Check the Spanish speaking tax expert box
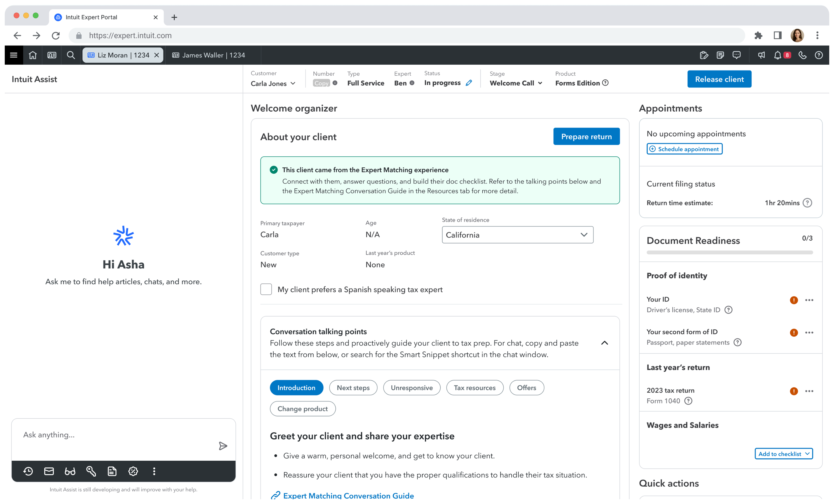This screenshot has height=504, width=834. [266, 289]
